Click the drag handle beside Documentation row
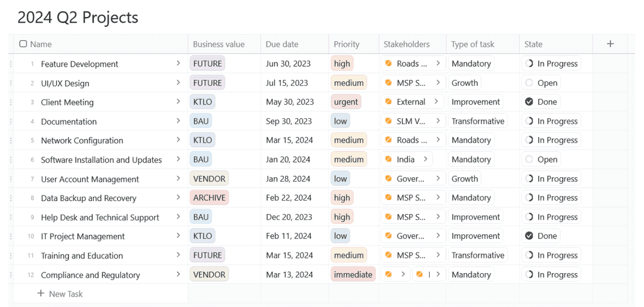 coord(11,122)
